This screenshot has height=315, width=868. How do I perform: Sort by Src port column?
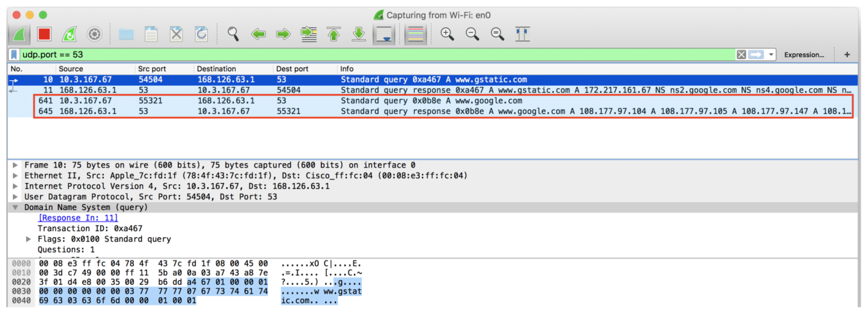point(165,69)
